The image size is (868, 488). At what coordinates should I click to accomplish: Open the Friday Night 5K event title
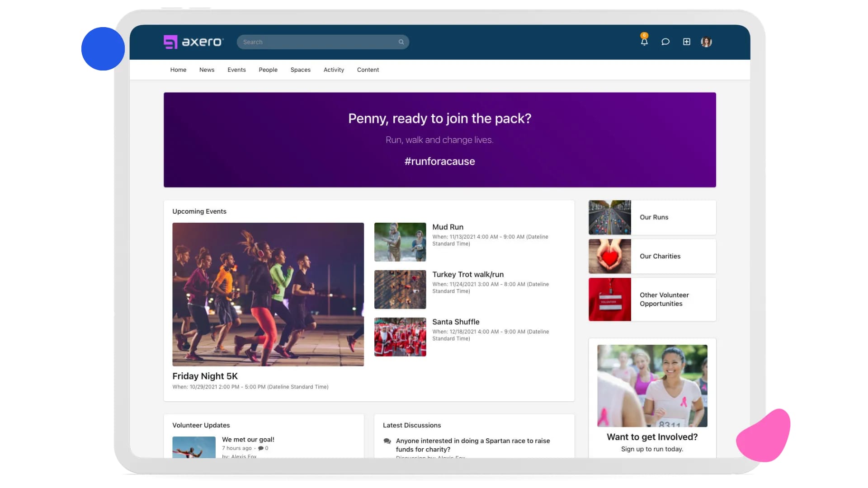(x=205, y=376)
